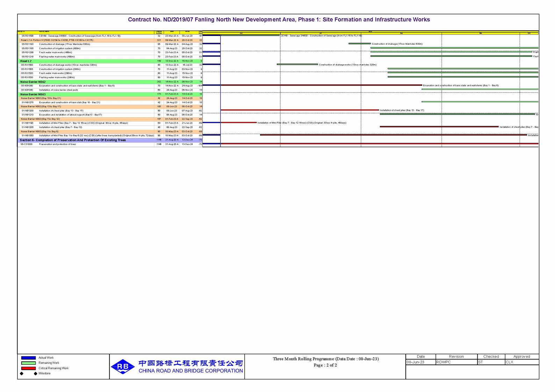Click Gantt bar label Construction of drainage works (13nos manholes 320m)
This screenshot has height=392, width=555.
tap(348, 65)
